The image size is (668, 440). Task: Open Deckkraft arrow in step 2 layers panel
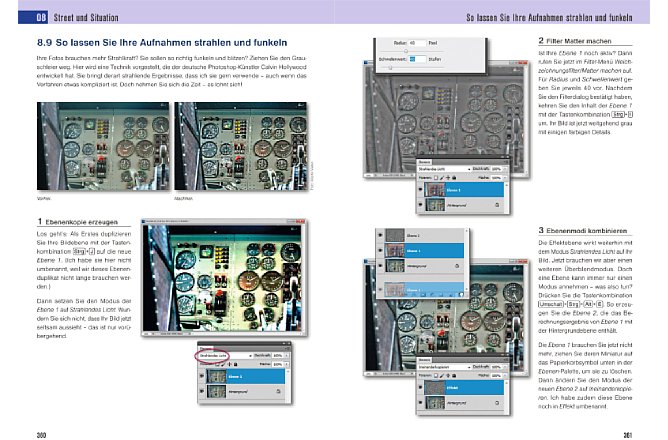tap(505, 169)
